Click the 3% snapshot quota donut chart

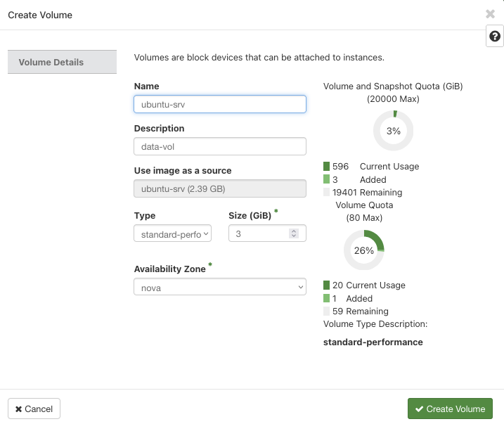[x=393, y=131]
